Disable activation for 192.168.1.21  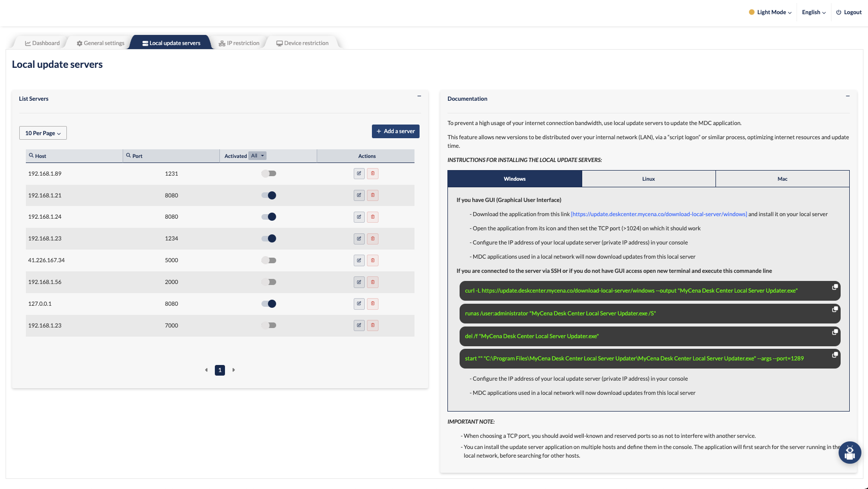coord(269,195)
